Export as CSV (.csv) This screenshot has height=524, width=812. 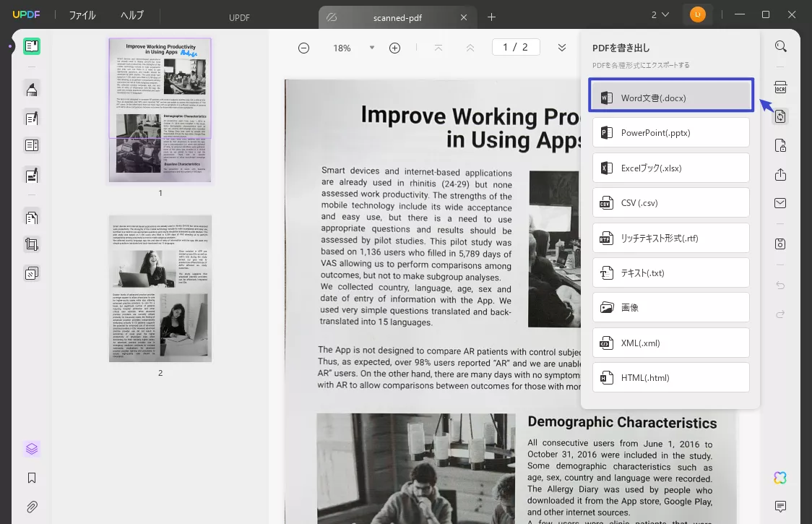tap(671, 202)
